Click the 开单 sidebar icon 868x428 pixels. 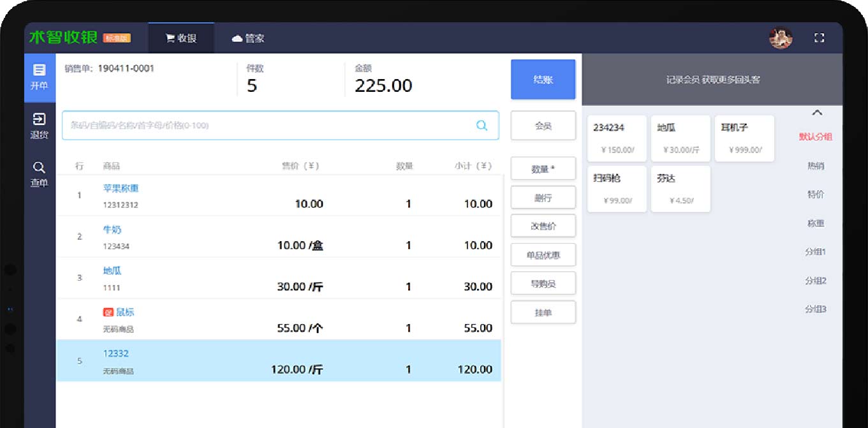40,77
